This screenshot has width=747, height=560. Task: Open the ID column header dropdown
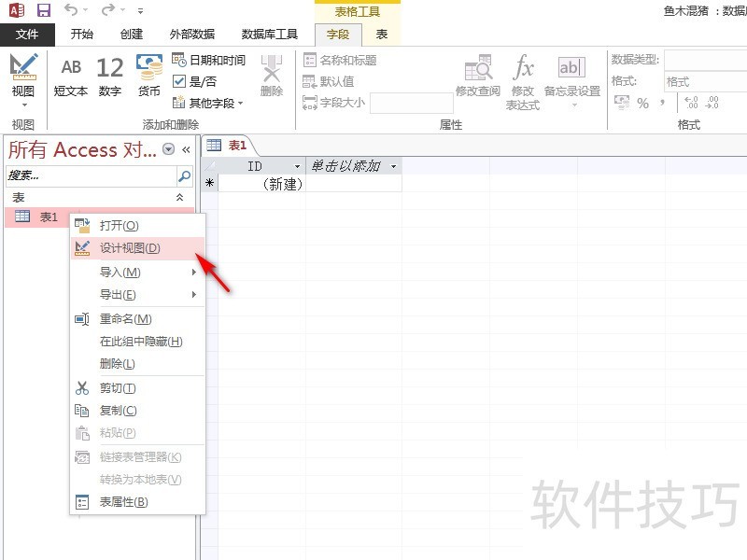(297, 166)
